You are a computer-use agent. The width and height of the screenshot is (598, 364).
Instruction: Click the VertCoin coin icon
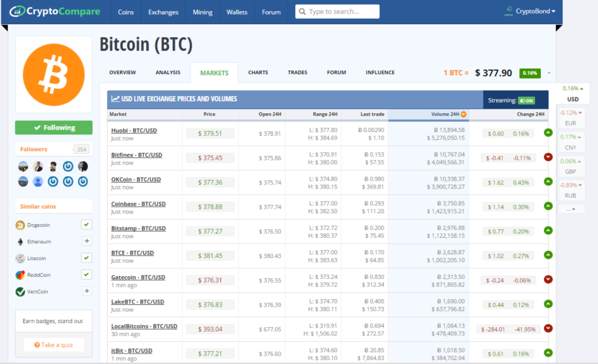coord(20,291)
